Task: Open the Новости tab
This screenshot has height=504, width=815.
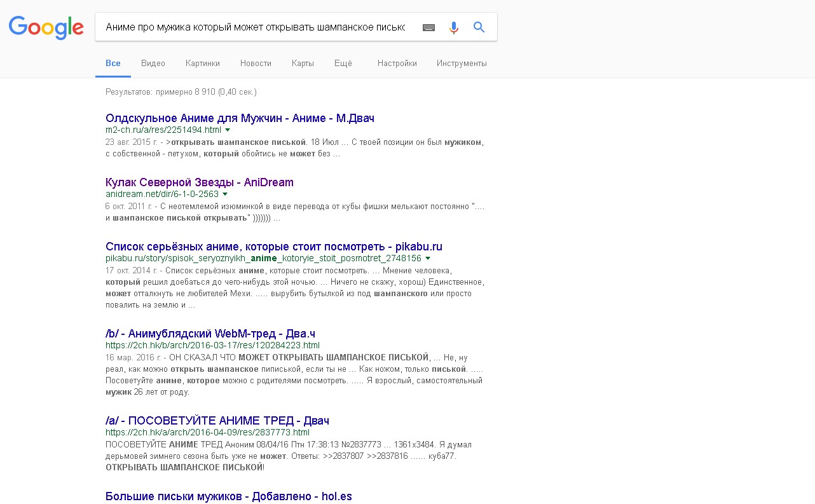Action: point(256,64)
